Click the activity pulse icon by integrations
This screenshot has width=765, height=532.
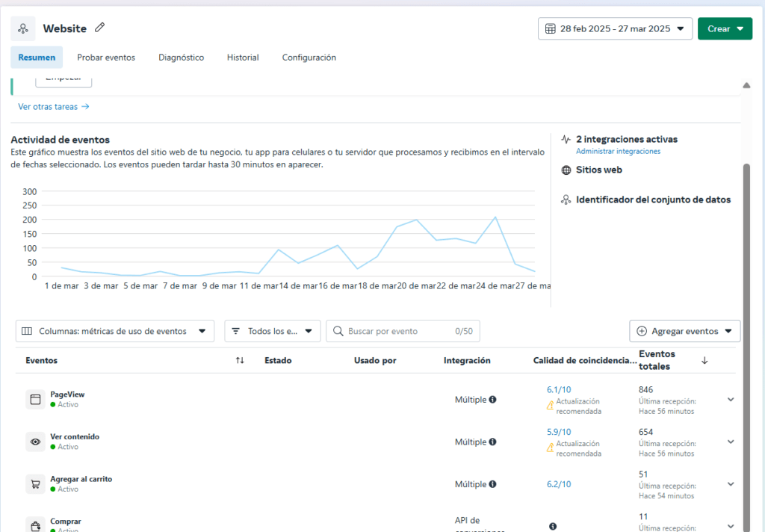point(566,139)
